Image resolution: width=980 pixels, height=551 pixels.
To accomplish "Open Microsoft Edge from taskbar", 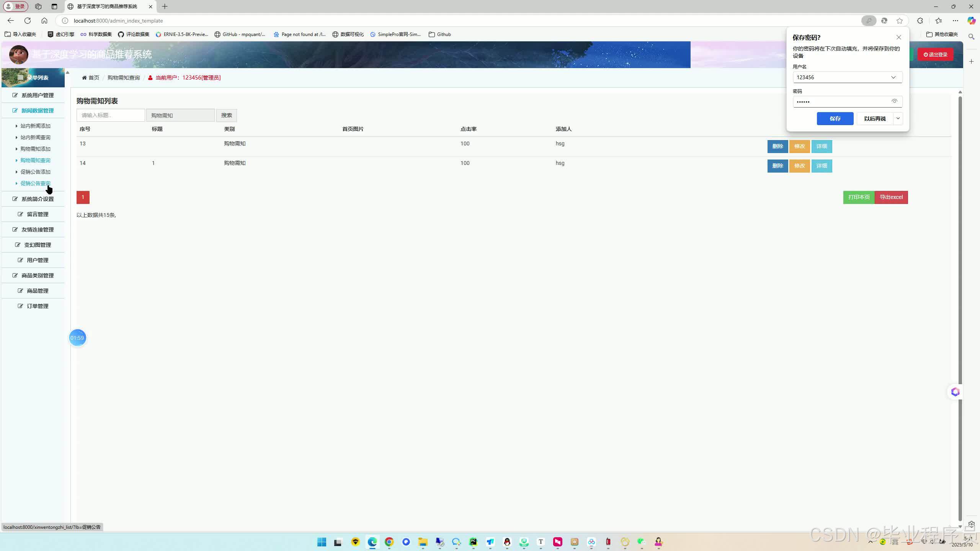I will (x=372, y=542).
